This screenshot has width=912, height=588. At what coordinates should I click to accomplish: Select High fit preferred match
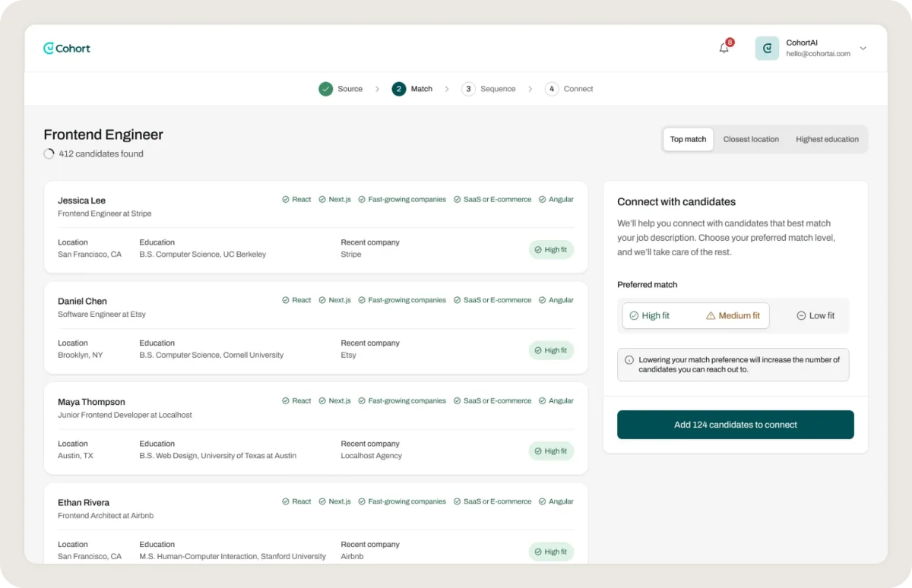[650, 315]
